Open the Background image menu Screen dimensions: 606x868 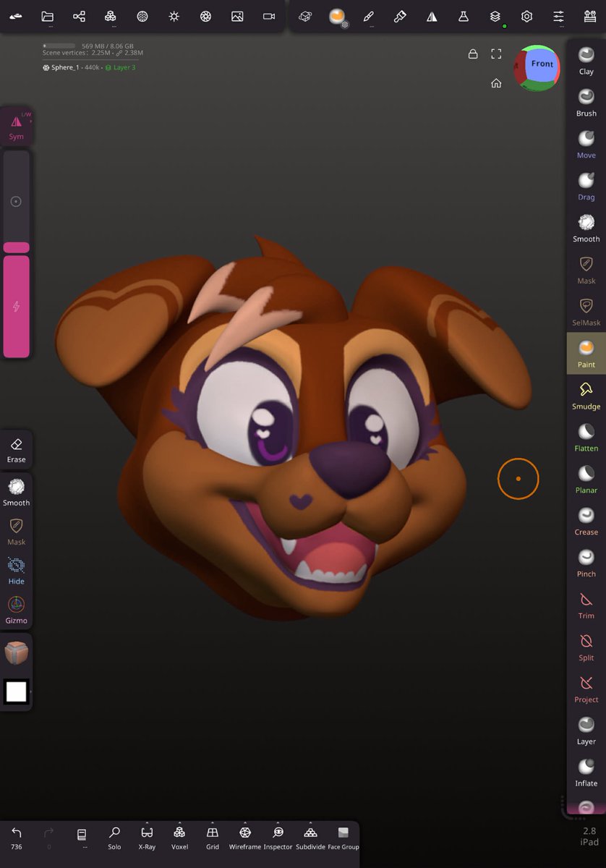click(x=237, y=16)
